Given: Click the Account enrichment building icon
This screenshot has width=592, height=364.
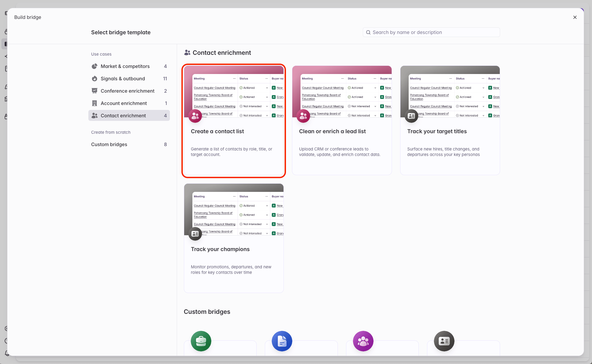Looking at the screenshot, I should tap(94, 103).
